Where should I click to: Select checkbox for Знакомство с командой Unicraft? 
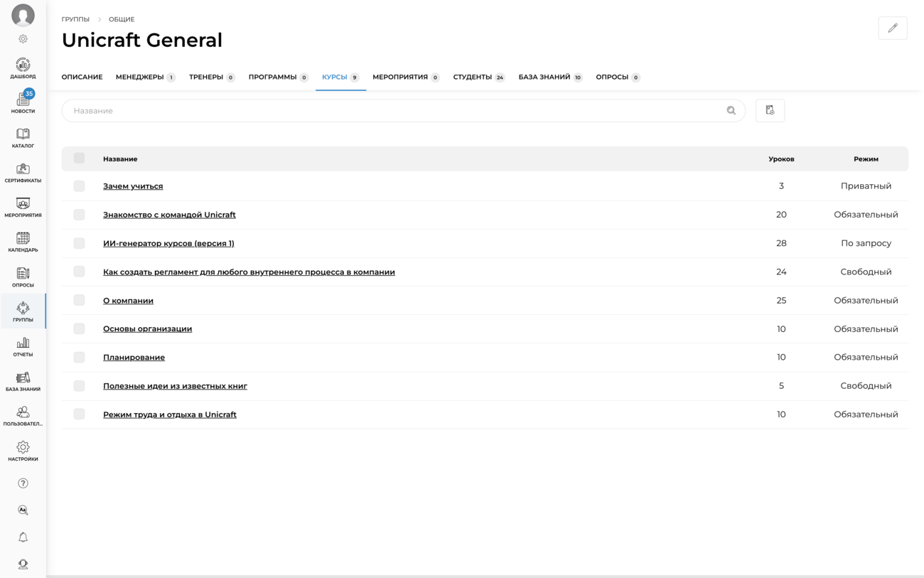click(x=79, y=215)
